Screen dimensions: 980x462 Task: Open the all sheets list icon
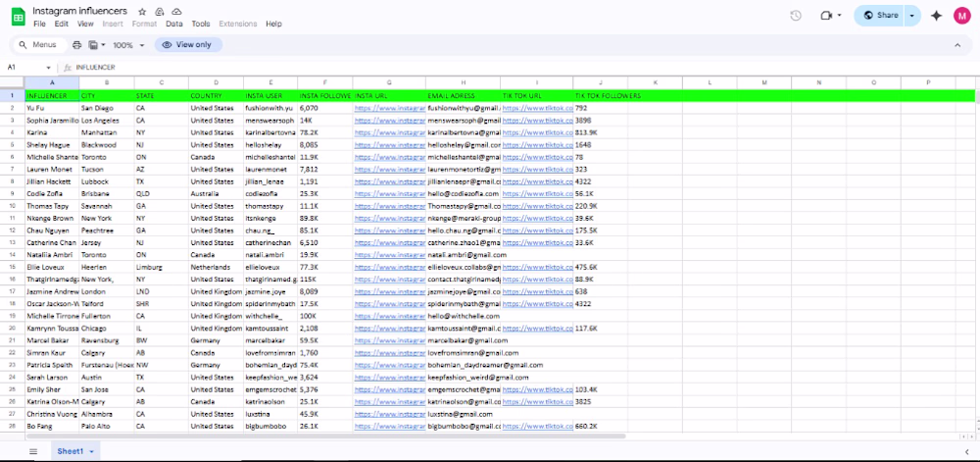(x=33, y=451)
